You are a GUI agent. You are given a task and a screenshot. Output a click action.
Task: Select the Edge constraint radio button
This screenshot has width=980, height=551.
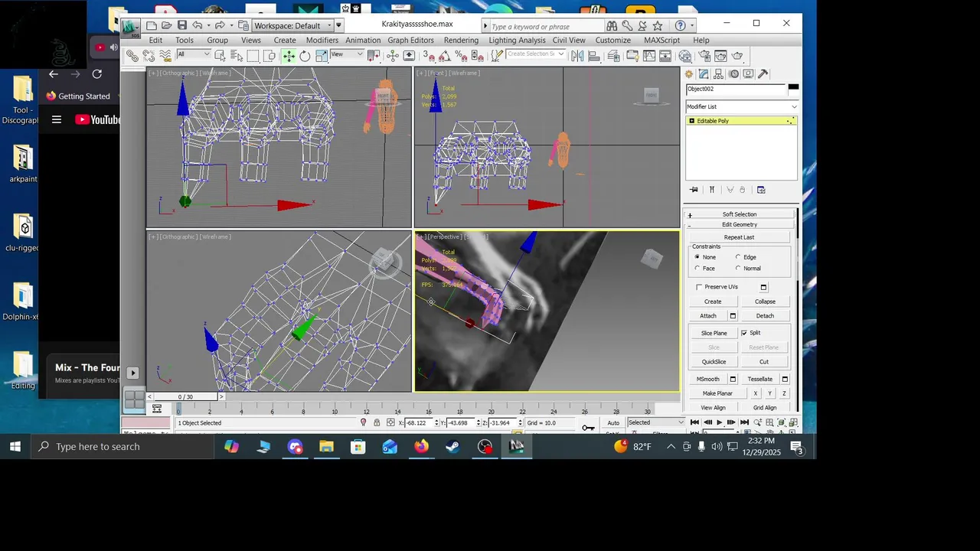(x=738, y=257)
